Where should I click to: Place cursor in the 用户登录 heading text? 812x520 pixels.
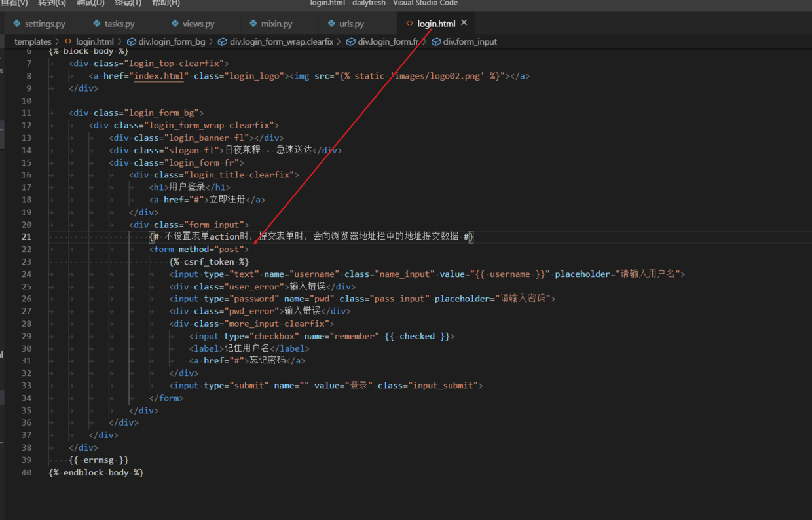pyautogui.click(x=187, y=187)
